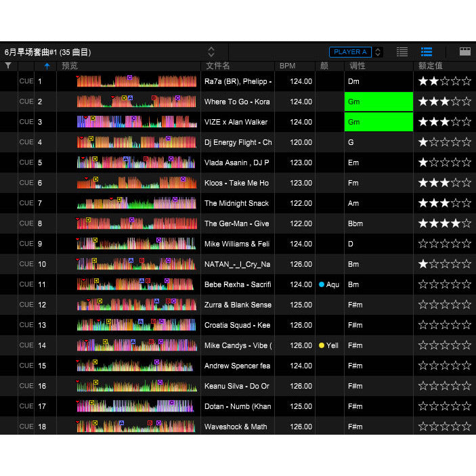476x476 pixels.
Task: Set the star rating of Ra7a (BR), Phelipp
Action: click(x=445, y=81)
